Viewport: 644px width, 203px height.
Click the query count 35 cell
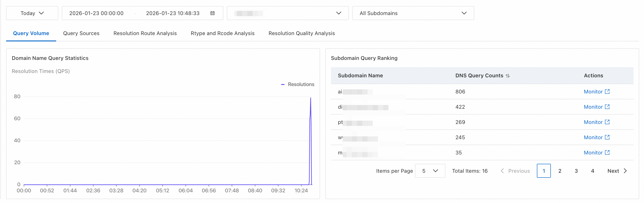tap(459, 153)
